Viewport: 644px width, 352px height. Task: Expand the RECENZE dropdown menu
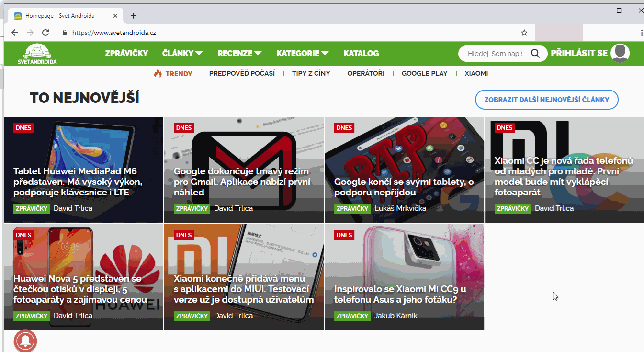pyautogui.click(x=239, y=53)
